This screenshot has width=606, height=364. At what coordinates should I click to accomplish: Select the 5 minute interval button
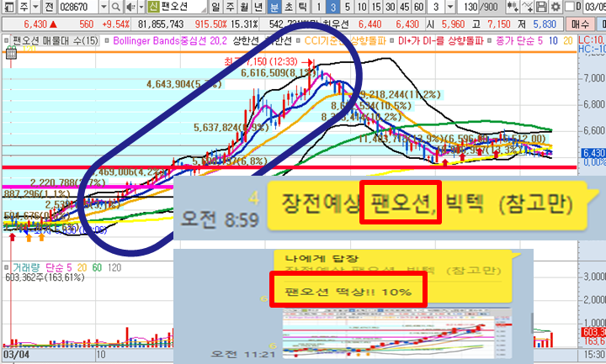(348, 7)
